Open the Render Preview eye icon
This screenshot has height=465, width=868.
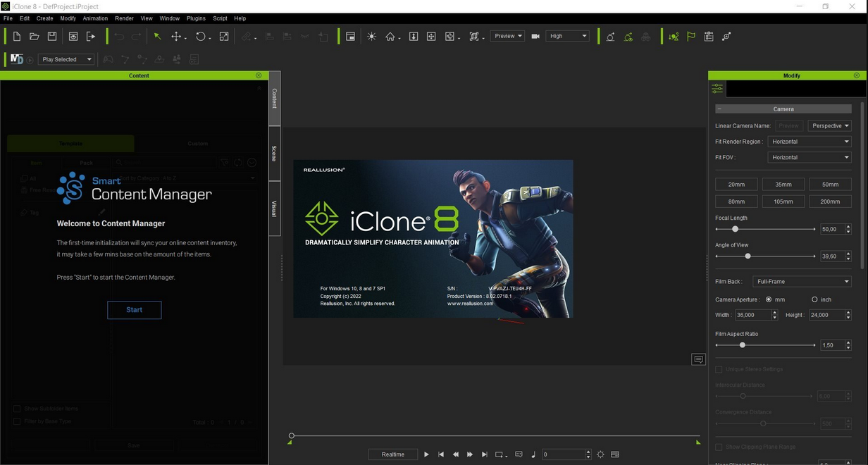[x=73, y=37]
